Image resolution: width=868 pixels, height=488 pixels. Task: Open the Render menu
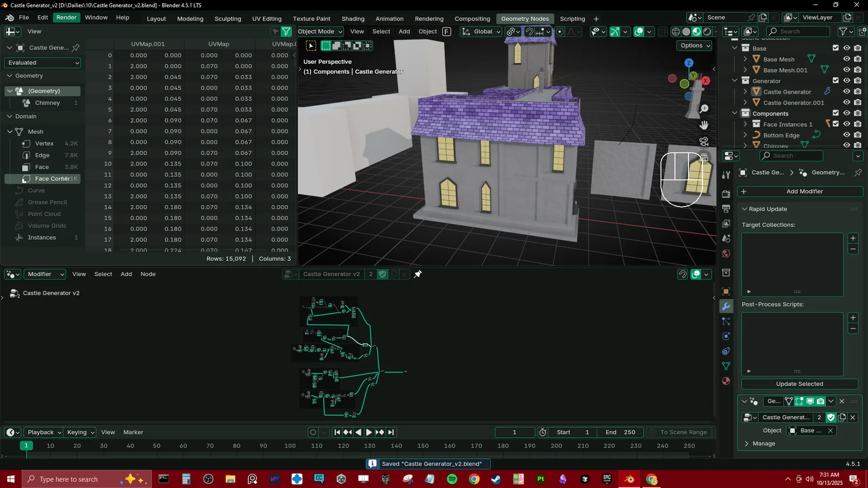[x=66, y=17]
